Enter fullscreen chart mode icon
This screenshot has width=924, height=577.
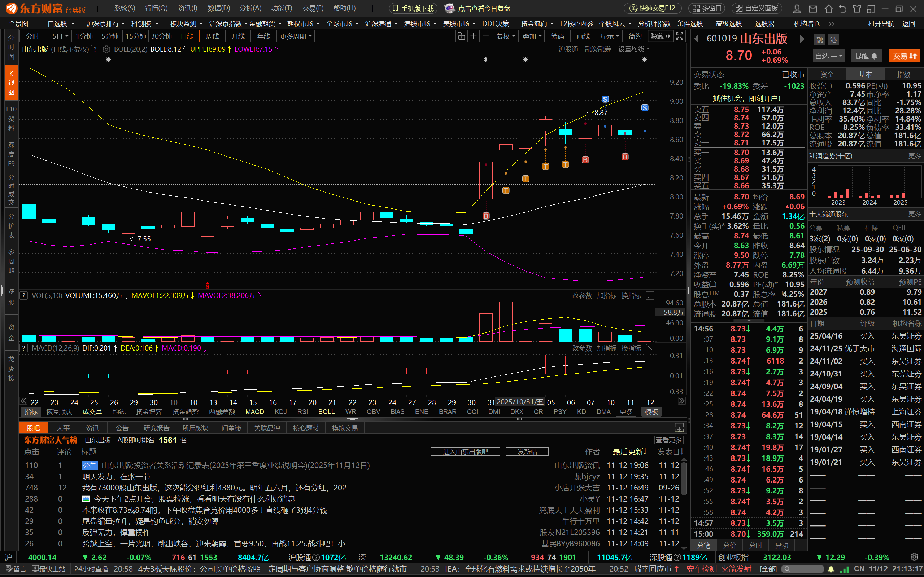click(x=680, y=36)
